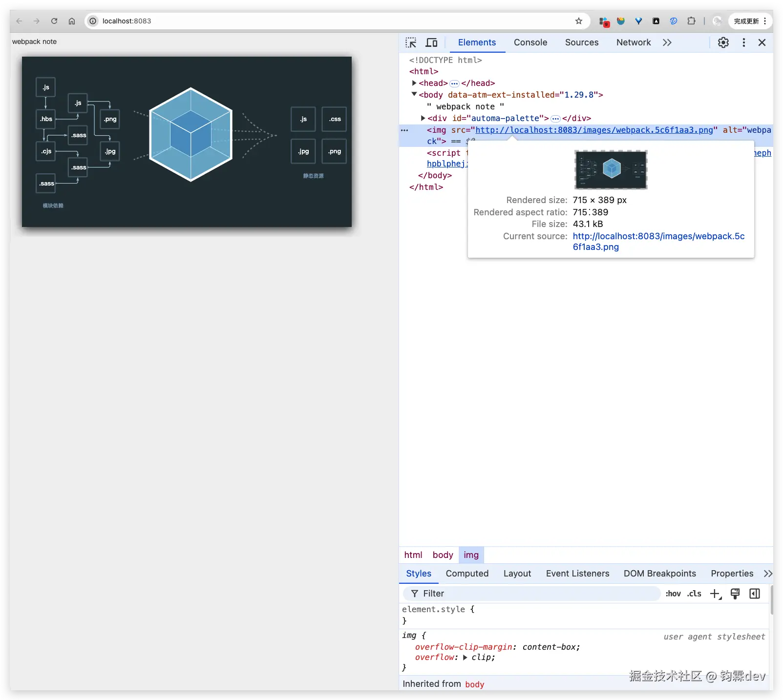
Task: Open the Event Listeners pane tab
Action: click(x=577, y=574)
